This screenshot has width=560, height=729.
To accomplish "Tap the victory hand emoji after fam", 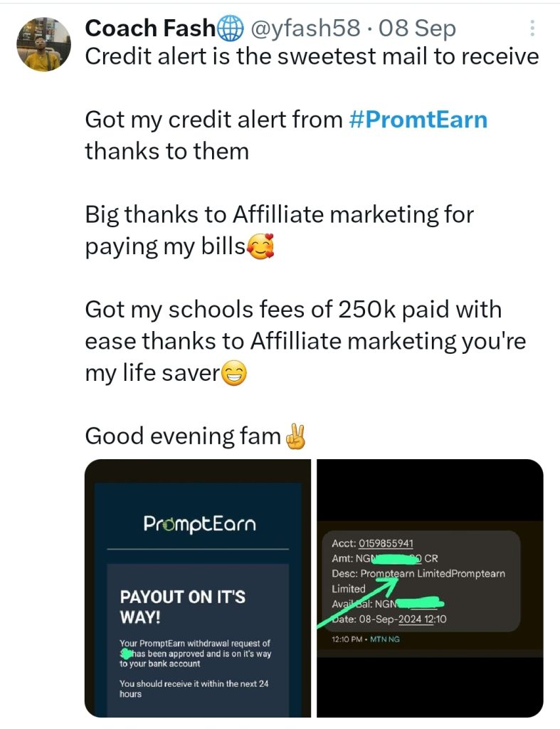I will tap(295, 436).
